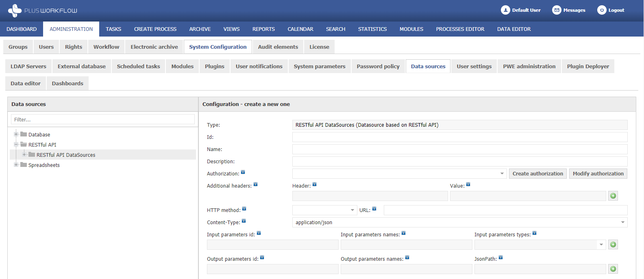This screenshot has width=644, height=279.
Task: Open the PROCESSES EDITOR menu
Action: (460, 29)
